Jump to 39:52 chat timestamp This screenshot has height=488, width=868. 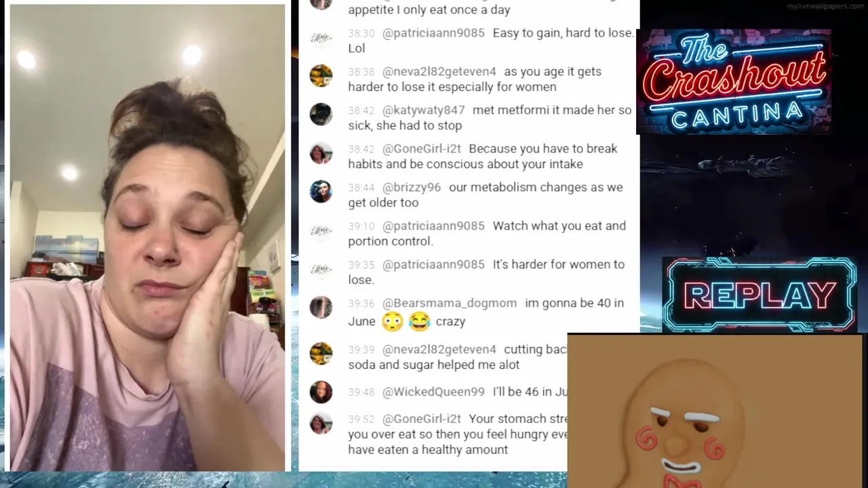pyautogui.click(x=361, y=420)
